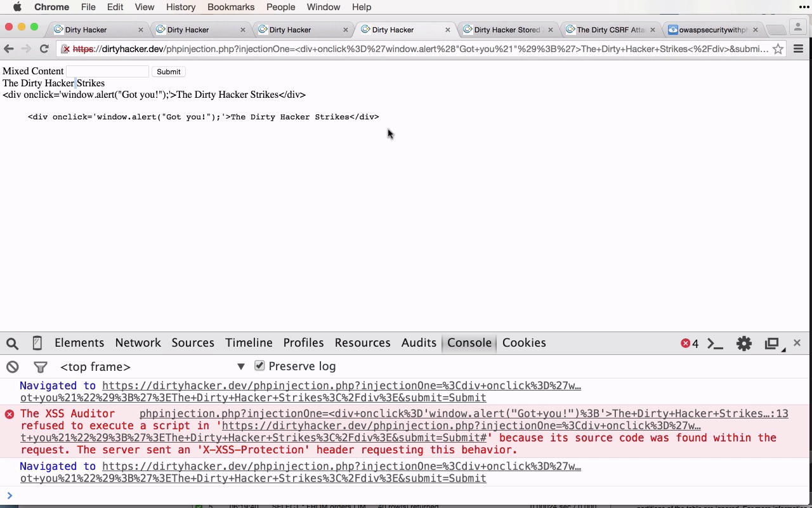This screenshot has height=508, width=812.
Task: Open DevTools settings gear
Action: tap(743, 344)
